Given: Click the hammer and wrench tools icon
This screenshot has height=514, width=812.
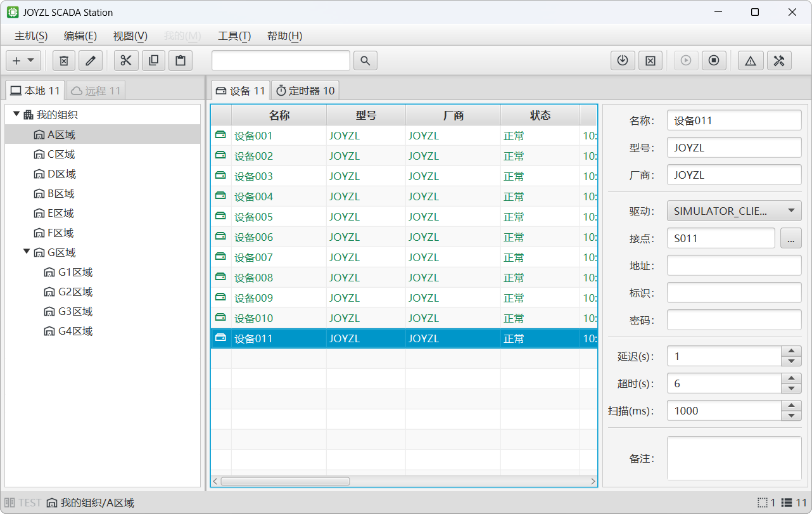Looking at the screenshot, I should [x=780, y=61].
